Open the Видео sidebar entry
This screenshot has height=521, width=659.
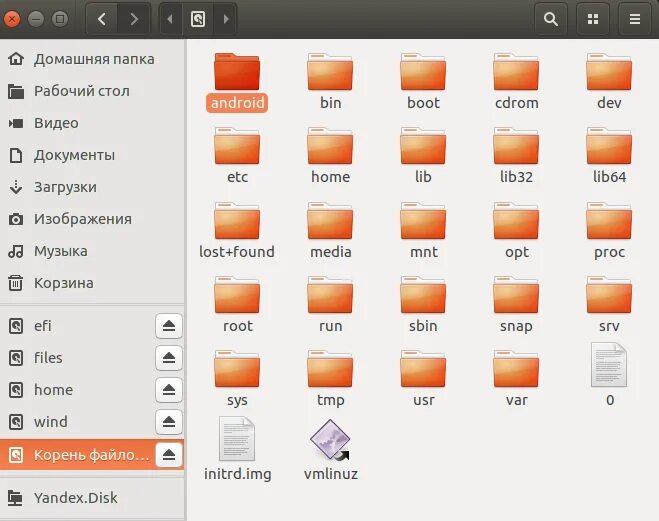click(92, 123)
